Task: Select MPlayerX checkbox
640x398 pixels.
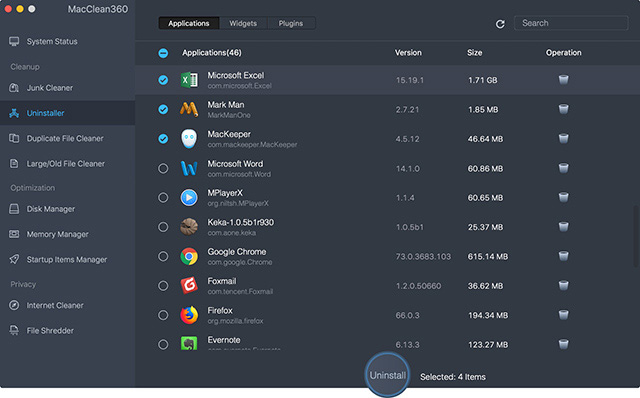Action: click(163, 198)
